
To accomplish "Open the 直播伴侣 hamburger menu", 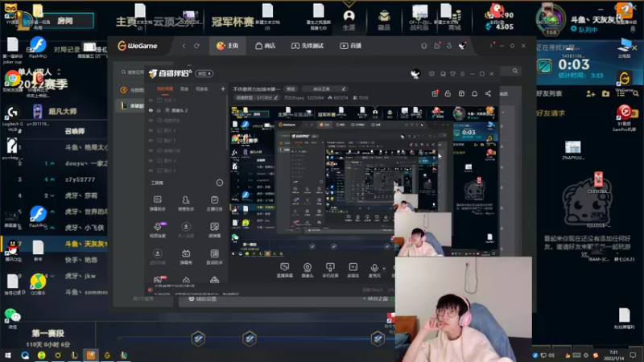I will (462, 74).
